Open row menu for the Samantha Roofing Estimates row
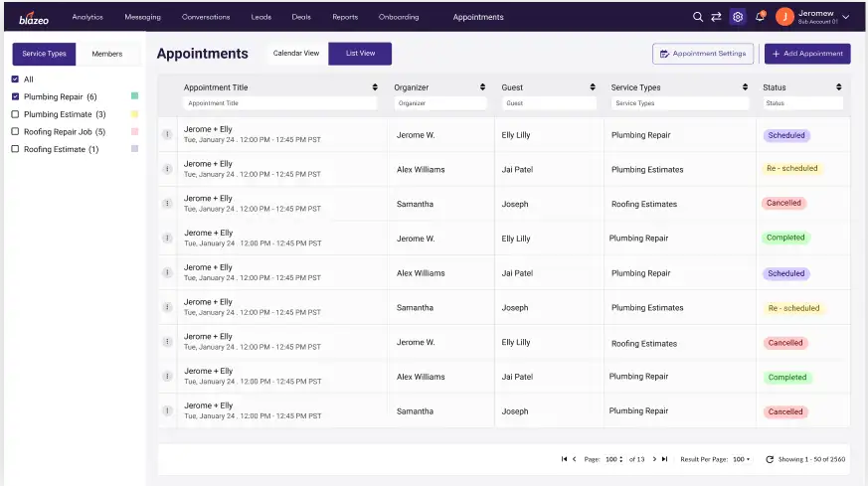The height and width of the screenshot is (486, 868). click(167, 204)
